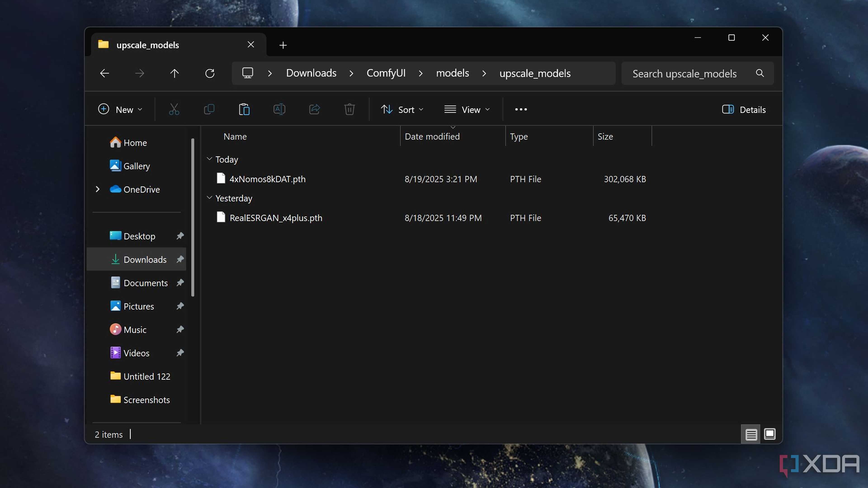Click the Paste clipboard icon

pyautogui.click(x=244, y=109)
